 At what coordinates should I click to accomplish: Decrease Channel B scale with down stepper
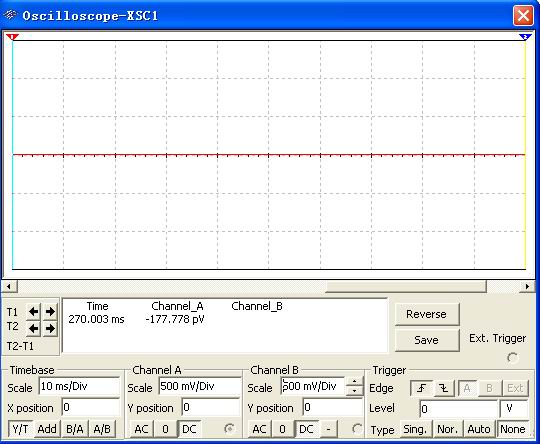354,391
